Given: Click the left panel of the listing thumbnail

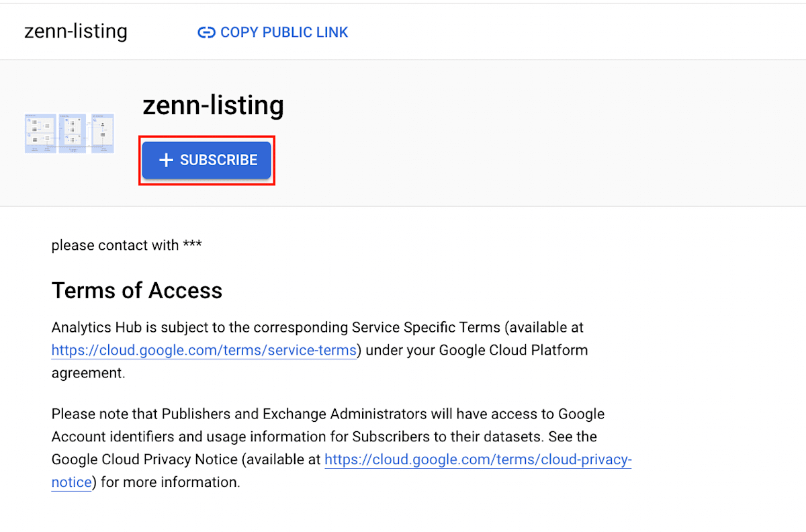Looking at the screenshot, I should [40, 134].
